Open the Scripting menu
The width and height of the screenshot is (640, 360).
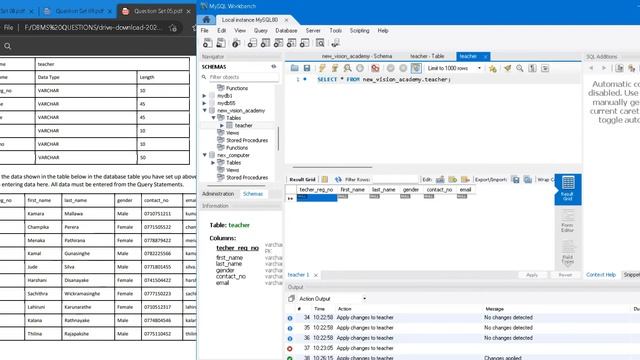(x=360, y=31)
